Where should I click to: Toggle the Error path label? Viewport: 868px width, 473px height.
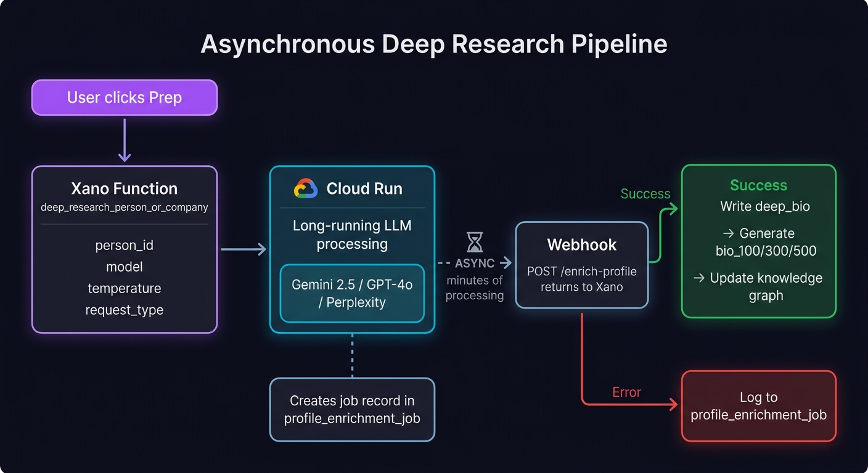(626, 392)
